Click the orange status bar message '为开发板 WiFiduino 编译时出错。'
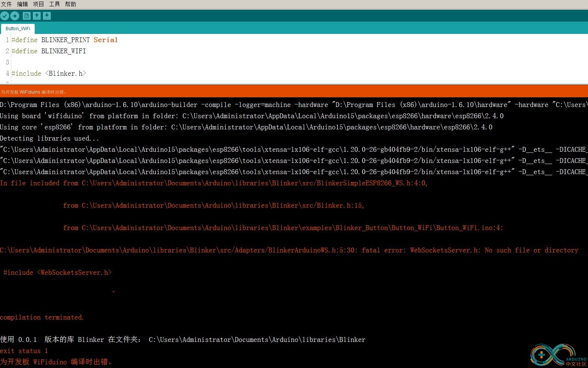588x368 pixels. [x=34, y=92]
